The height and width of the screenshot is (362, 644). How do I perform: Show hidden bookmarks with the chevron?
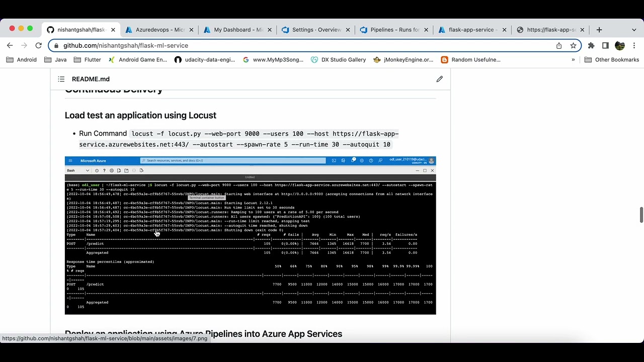click(573, 59)
